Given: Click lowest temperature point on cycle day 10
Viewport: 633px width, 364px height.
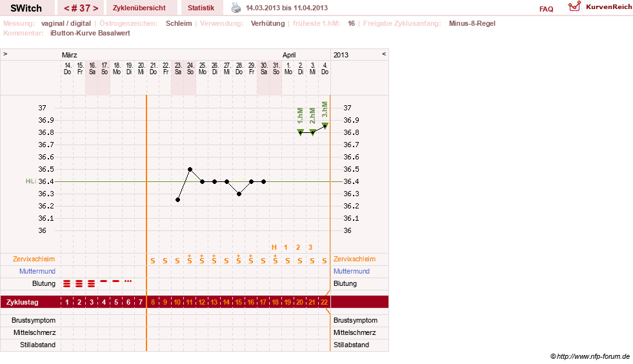Looking at the screenshot, I should 177,199.
